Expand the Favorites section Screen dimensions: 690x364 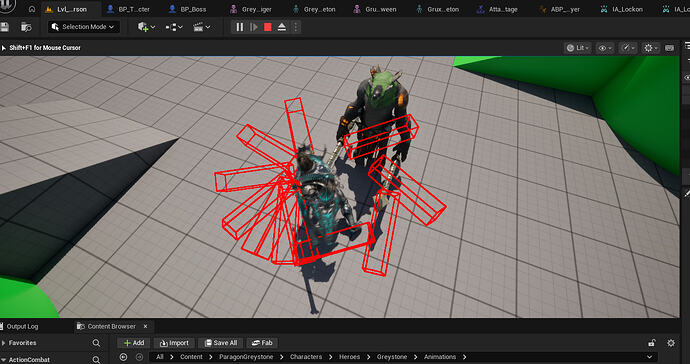[4, 343]
